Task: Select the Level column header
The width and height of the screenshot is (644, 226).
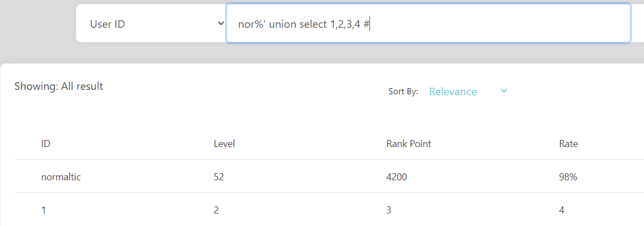Action: pos(224,144)
